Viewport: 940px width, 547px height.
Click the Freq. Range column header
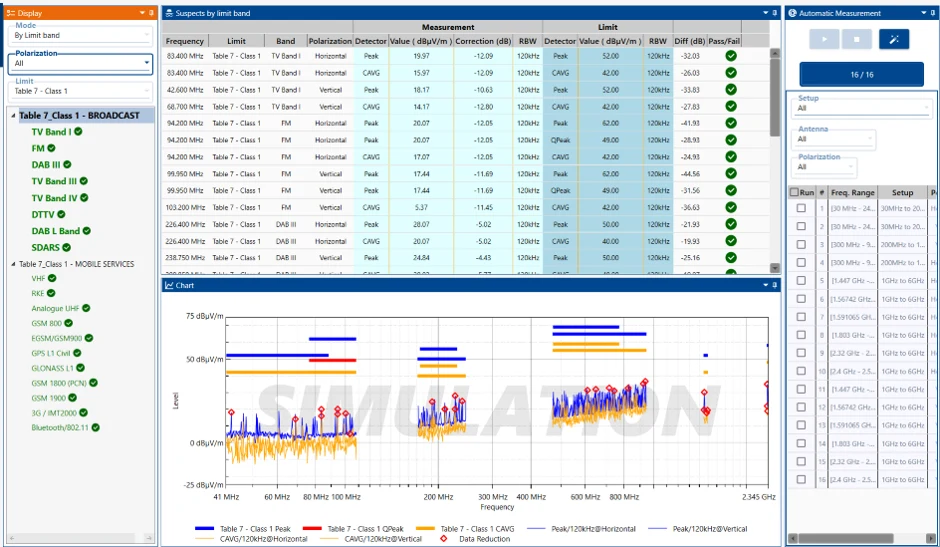tap(852, 193)
